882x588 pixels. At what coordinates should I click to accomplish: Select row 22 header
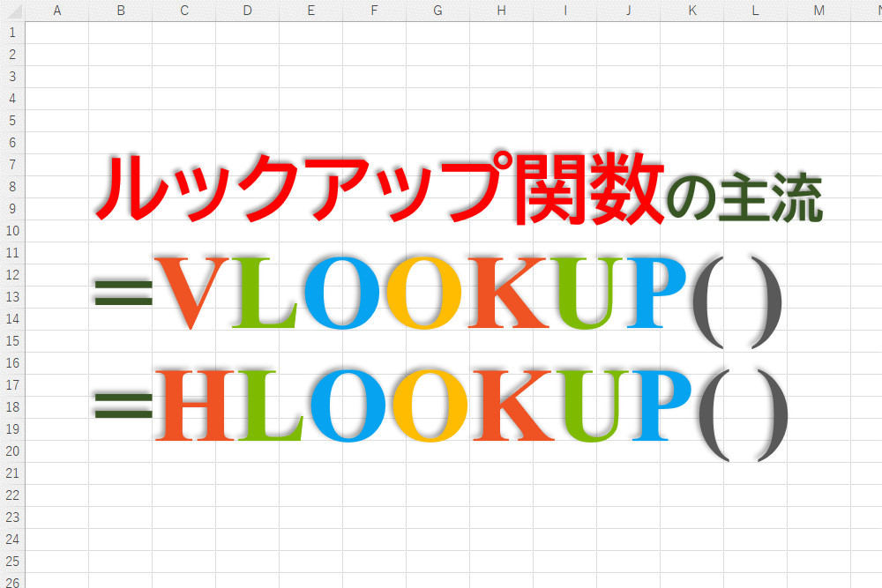[12, 495]
